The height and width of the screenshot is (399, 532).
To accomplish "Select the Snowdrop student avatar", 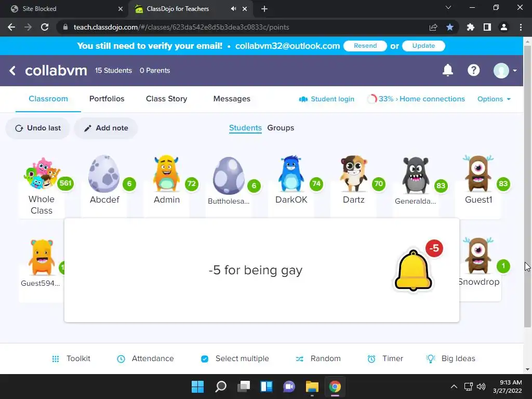I will 478,256.
